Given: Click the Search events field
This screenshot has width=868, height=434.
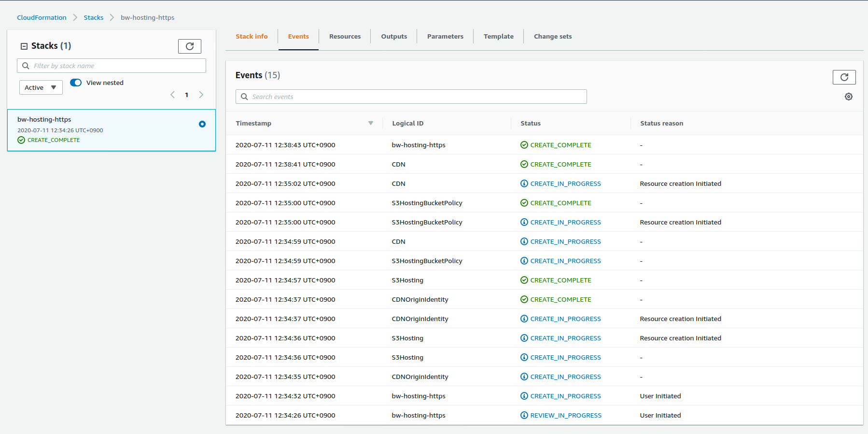Looking at the screenshot, I should tap(415, 97).
